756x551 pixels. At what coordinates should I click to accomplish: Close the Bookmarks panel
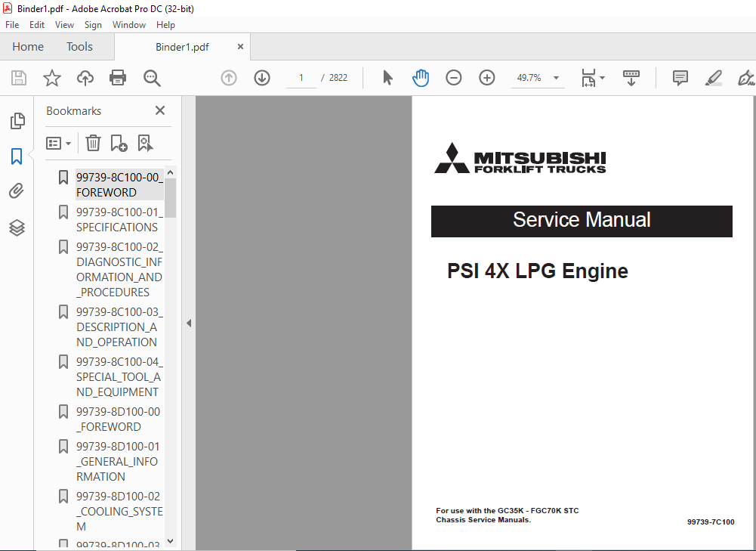(x=160, y=110)
